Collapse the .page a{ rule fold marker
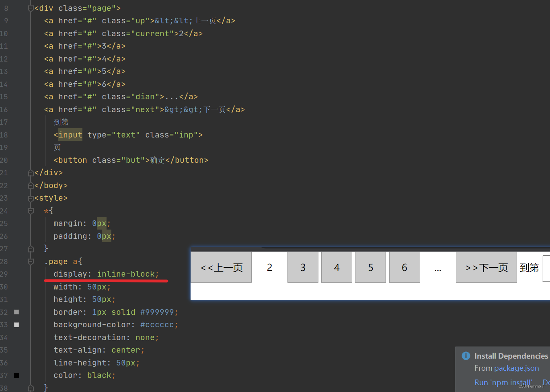Viewport: 550px width, 392px height. (31, 261)
